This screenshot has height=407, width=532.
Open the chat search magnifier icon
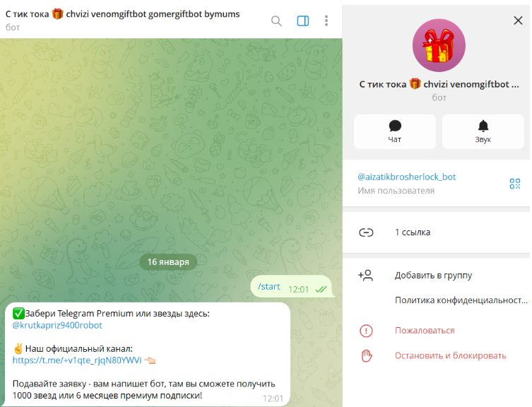276,21
